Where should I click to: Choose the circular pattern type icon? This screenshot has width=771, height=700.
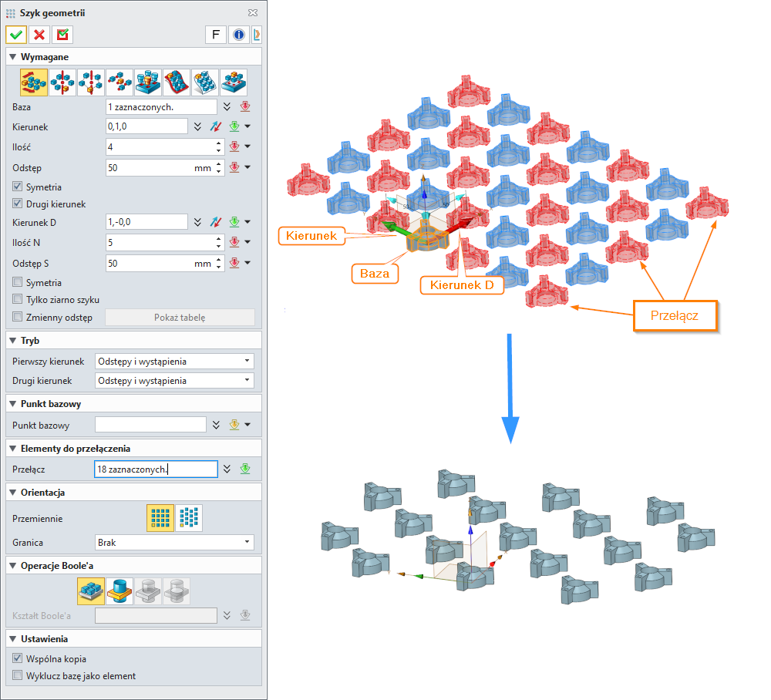click(x=62, y=82)
